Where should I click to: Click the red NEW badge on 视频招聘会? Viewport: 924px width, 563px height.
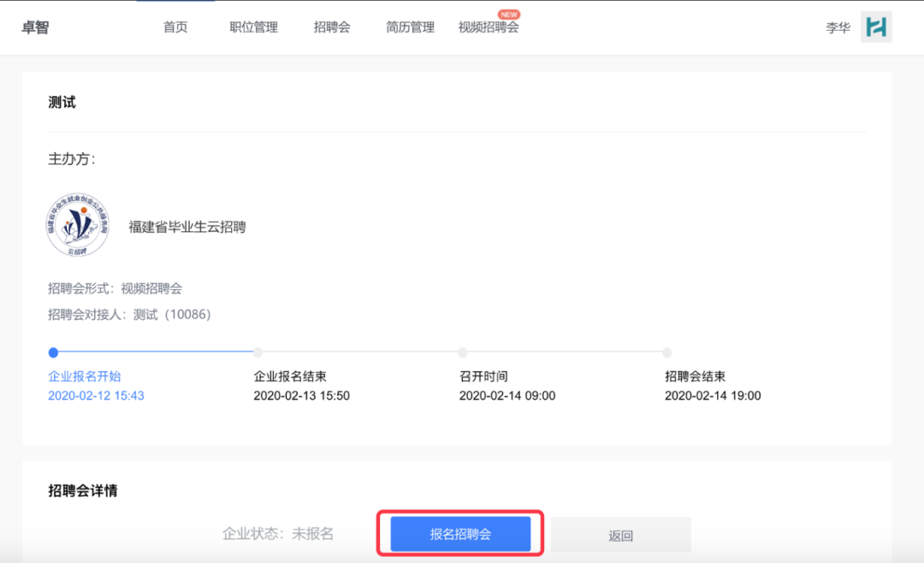click(510, 13)
